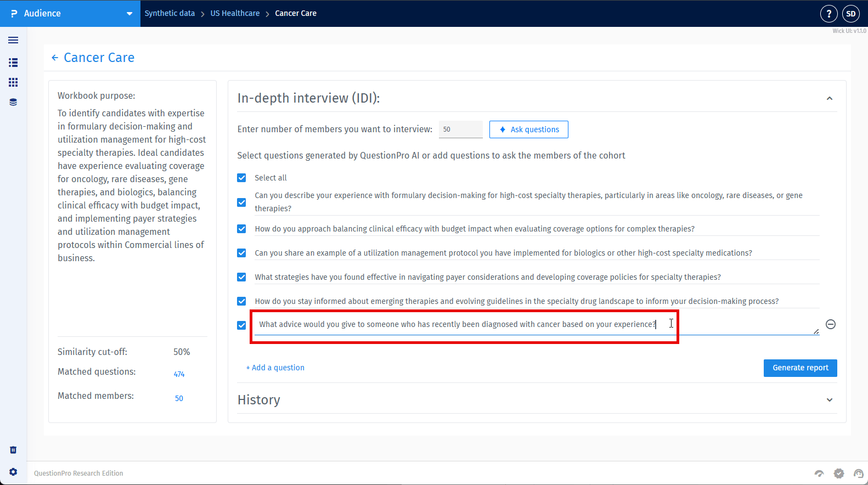Open the verified badge icon in the footer
868x485 pixels.
point(839,473)
